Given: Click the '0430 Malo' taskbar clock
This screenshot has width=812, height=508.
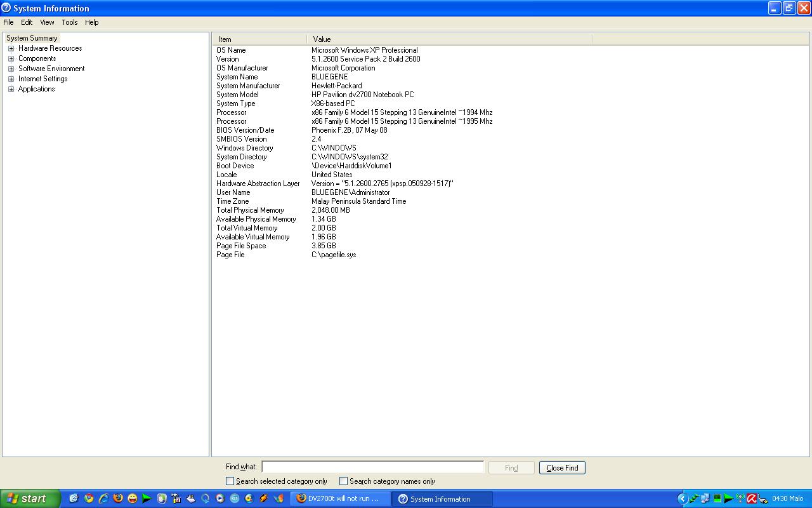Looking at the screenshot, I should tap(788, 498).
